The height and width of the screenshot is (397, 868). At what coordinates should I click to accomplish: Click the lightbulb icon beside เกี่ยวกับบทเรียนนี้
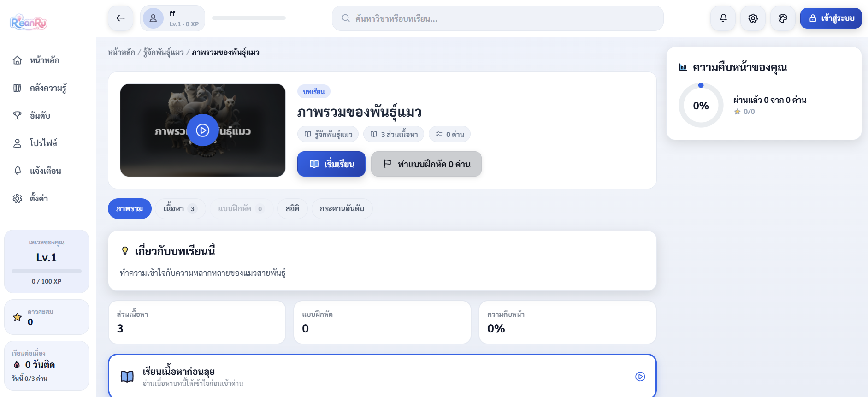coord(125,251)
